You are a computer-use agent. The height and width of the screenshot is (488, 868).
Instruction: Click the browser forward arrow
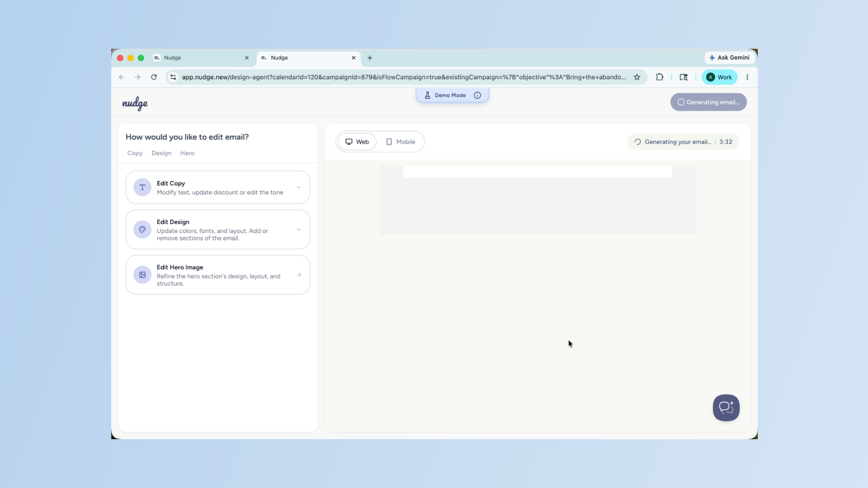click(137, 77)
